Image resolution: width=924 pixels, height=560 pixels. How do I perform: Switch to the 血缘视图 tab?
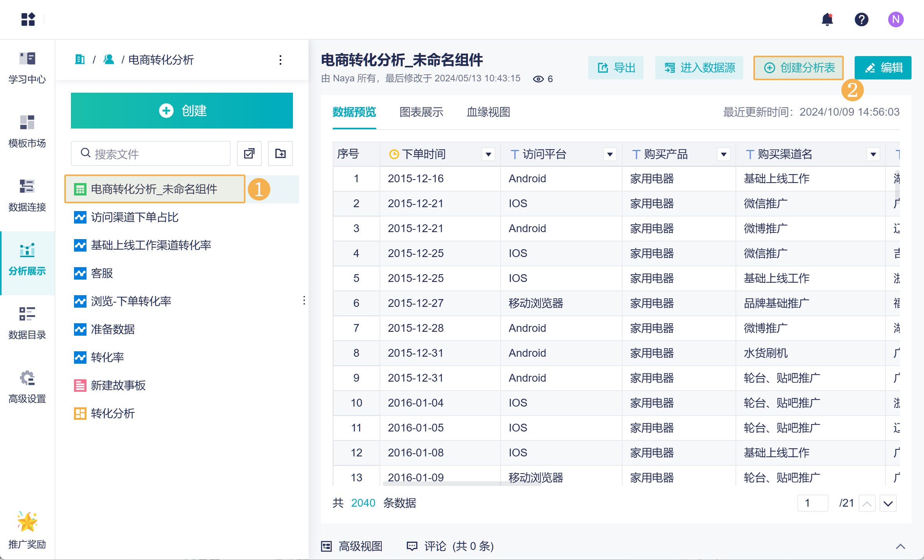click(x=488, y=112)
